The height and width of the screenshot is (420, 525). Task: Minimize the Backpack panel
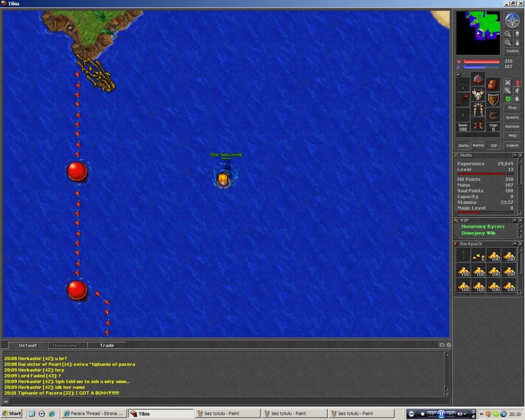pos(515,244)
